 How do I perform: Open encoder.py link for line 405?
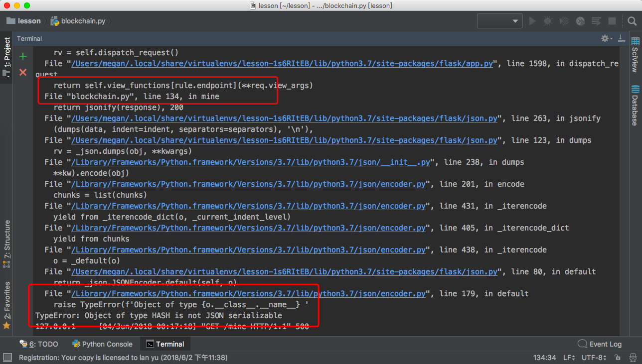[249, 228]
